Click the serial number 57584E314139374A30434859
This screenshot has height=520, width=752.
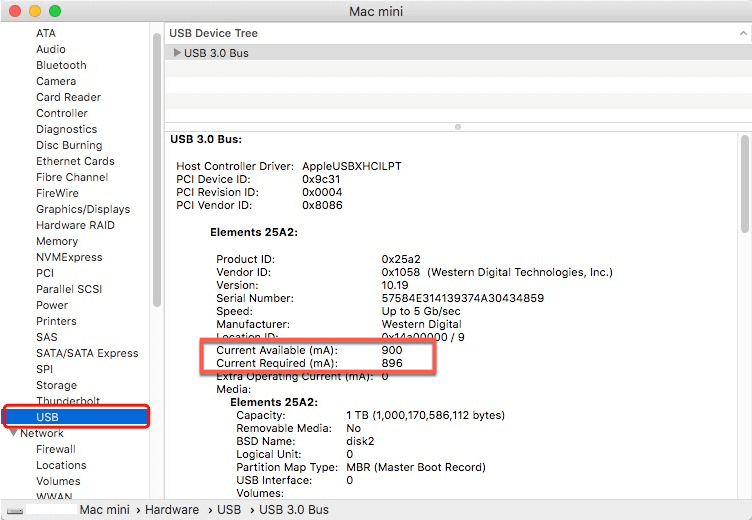463,298
